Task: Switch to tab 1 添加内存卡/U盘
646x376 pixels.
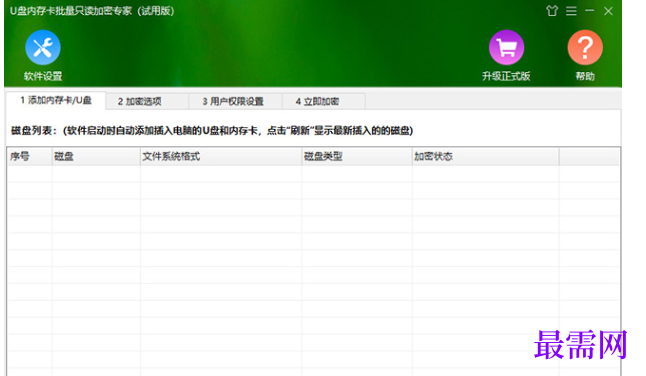Action: click(56, 100)
